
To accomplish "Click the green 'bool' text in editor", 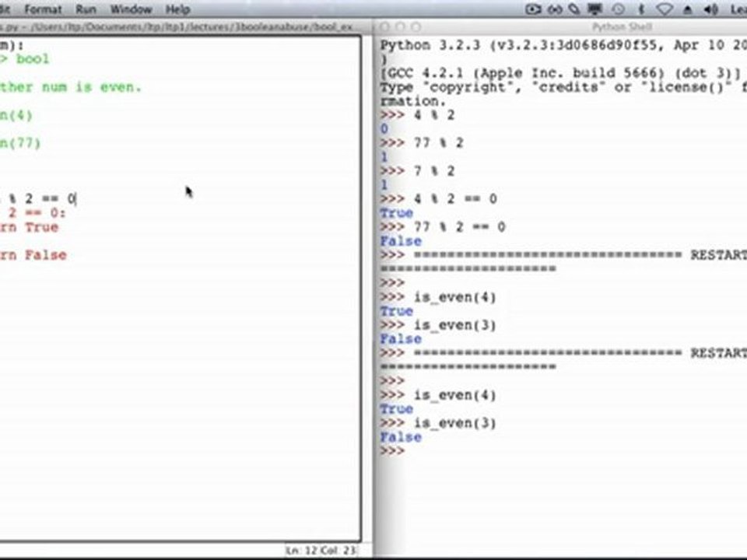I will point(33,59).
